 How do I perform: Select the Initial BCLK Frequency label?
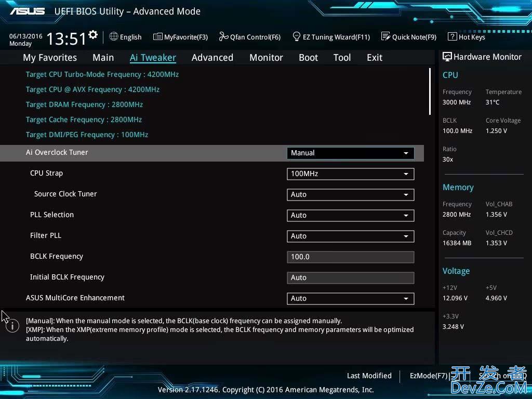(x=67, y=277)
